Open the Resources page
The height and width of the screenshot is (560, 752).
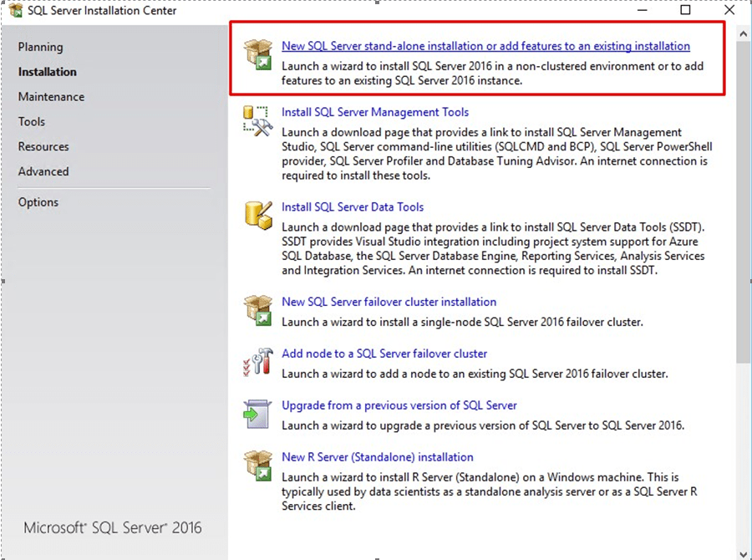[x=43, y=146]
